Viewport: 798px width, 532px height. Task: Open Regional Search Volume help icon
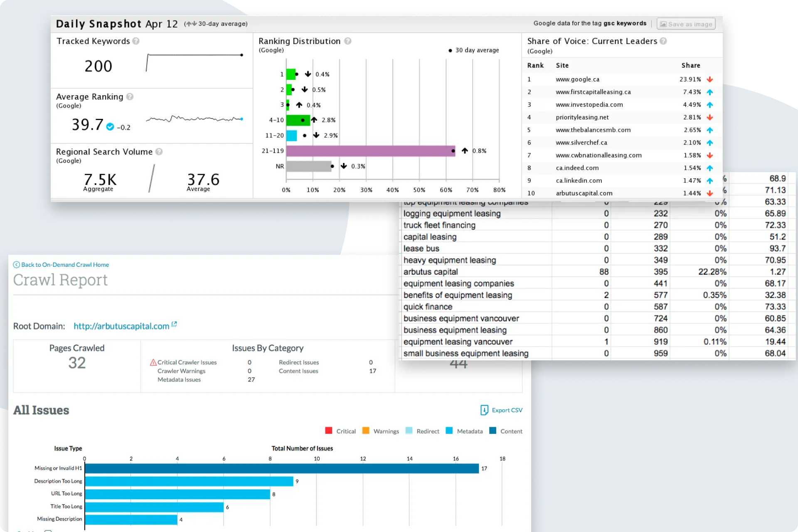coord(159,152)
